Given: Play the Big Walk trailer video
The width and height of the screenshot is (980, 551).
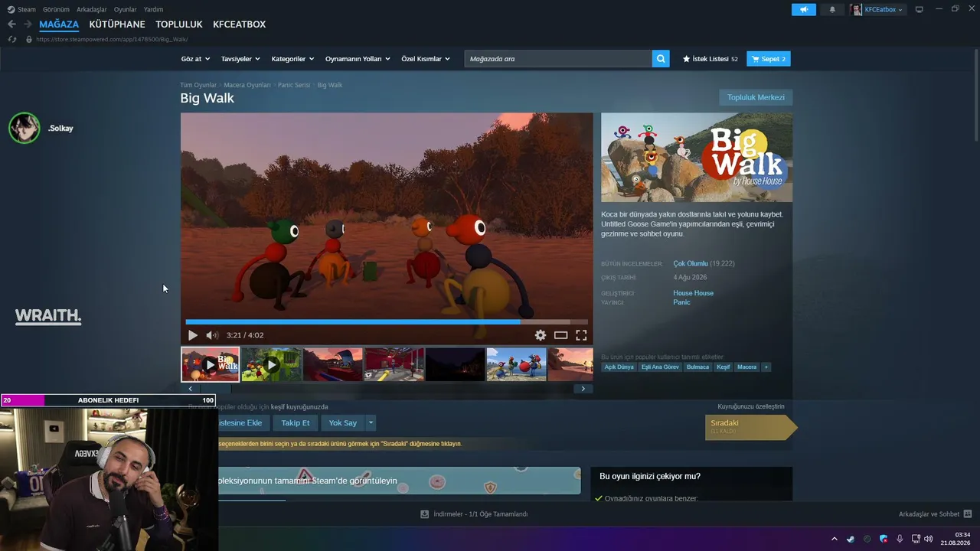Looking at the screenshot, I should (193, 335).
